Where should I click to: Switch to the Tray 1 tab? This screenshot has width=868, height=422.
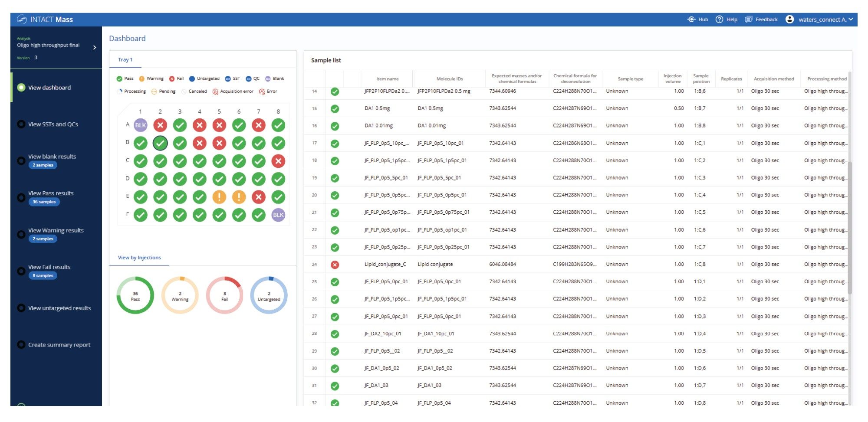click(x=125, y=59)
